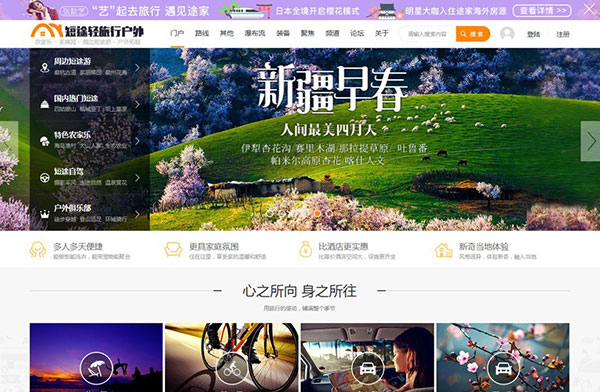600x392 pixels.
Task: Click the crown icon beside 户外俱乐部
Action: coord(45,214)
